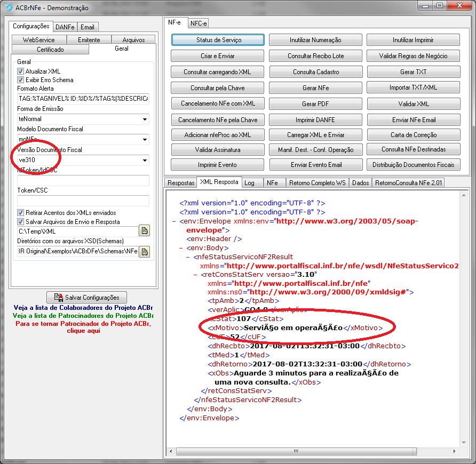
Task: Open Dados tab
Action: pos(360,183)
